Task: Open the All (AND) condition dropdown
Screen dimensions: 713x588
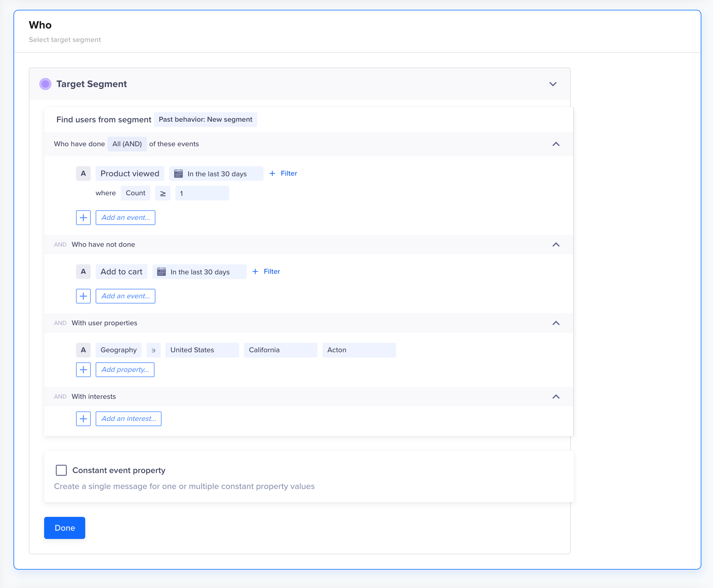Action: [127, 144]
